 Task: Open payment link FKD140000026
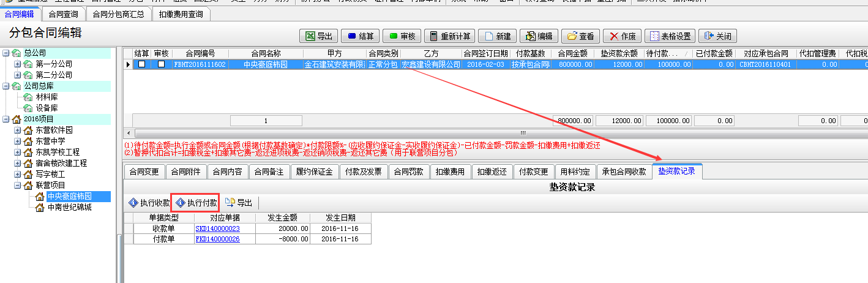pos(217,239)
